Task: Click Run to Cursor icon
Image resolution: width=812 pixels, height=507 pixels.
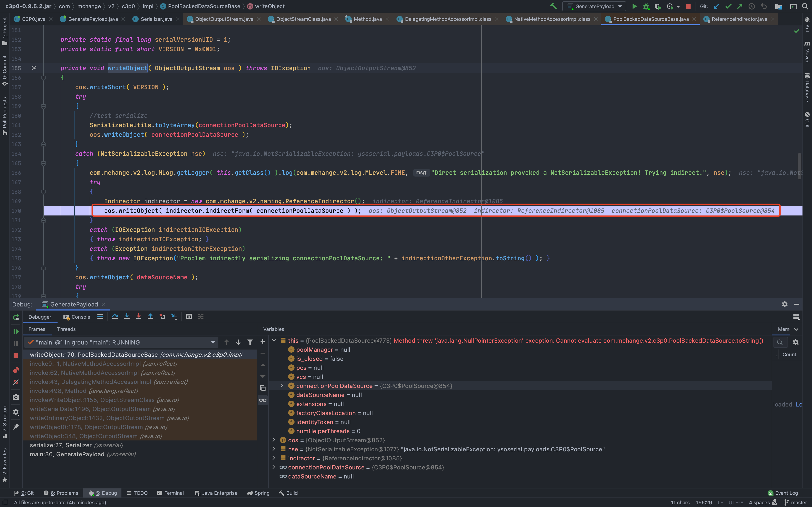Action: pyautogui.click(x=174, y=317)
